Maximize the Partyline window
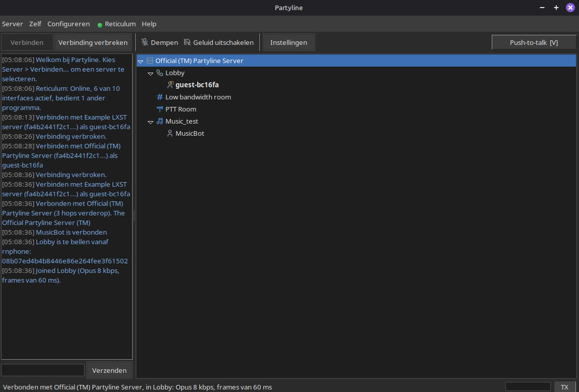 pyautogui.click(x=556, y=8)
